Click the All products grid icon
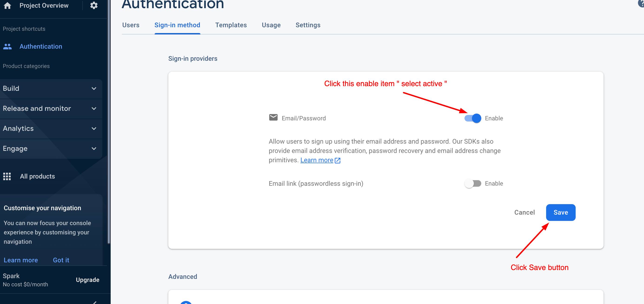The height and width of the screenshot is (304, 644). click(x=7, y=176)
